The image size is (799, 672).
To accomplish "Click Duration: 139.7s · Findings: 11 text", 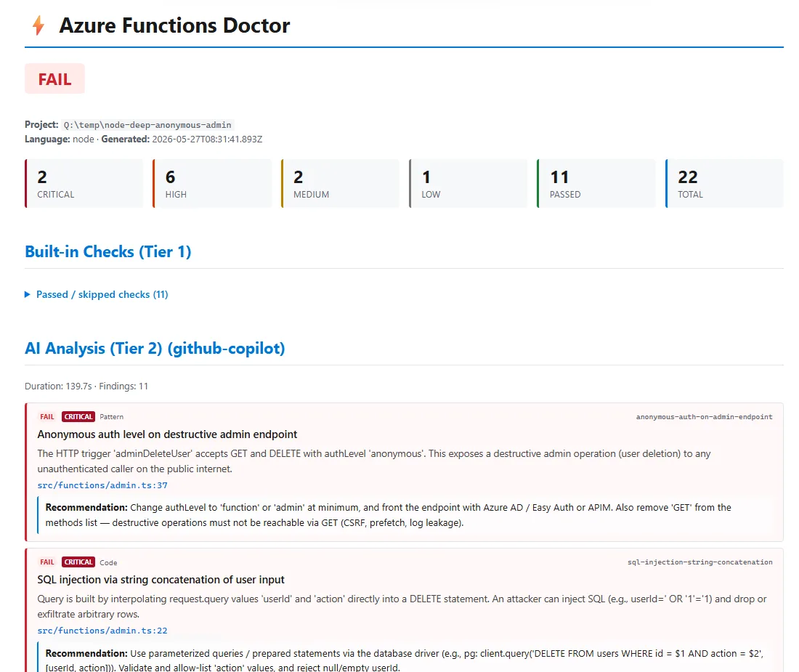I will (x=86, y=386).
